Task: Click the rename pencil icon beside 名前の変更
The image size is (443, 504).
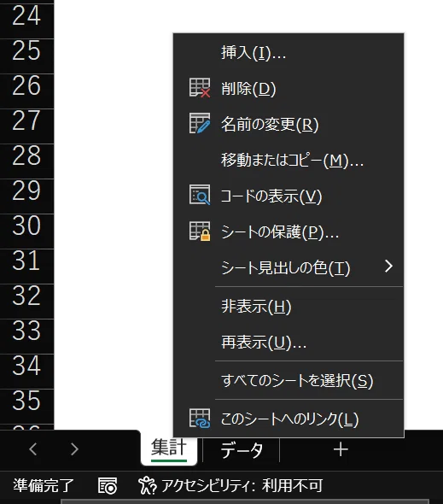Action: coord(200,123)
